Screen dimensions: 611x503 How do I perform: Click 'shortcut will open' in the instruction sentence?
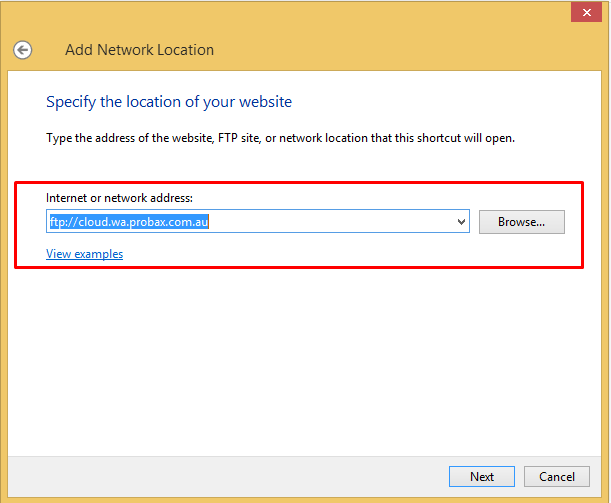[466, 138]
